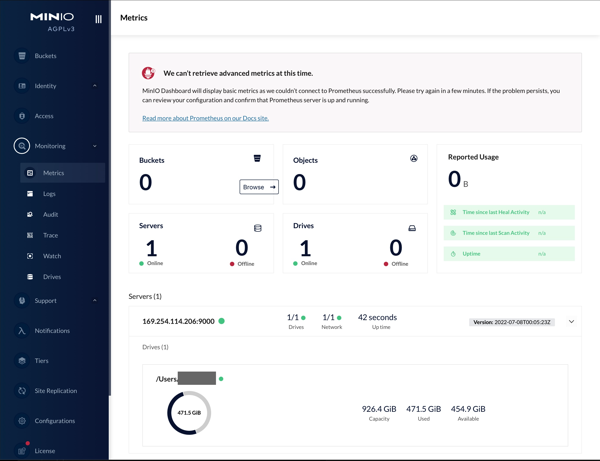Click the server stack icon in Servers card
The image size is (600, 461).
pyautogui.click(x=258, y=228)
